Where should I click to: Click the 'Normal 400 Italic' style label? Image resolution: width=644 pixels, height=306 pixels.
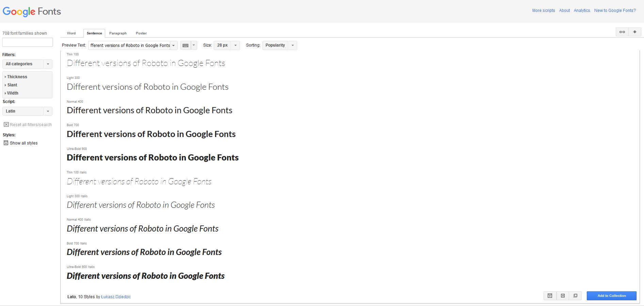pos(79,220)
